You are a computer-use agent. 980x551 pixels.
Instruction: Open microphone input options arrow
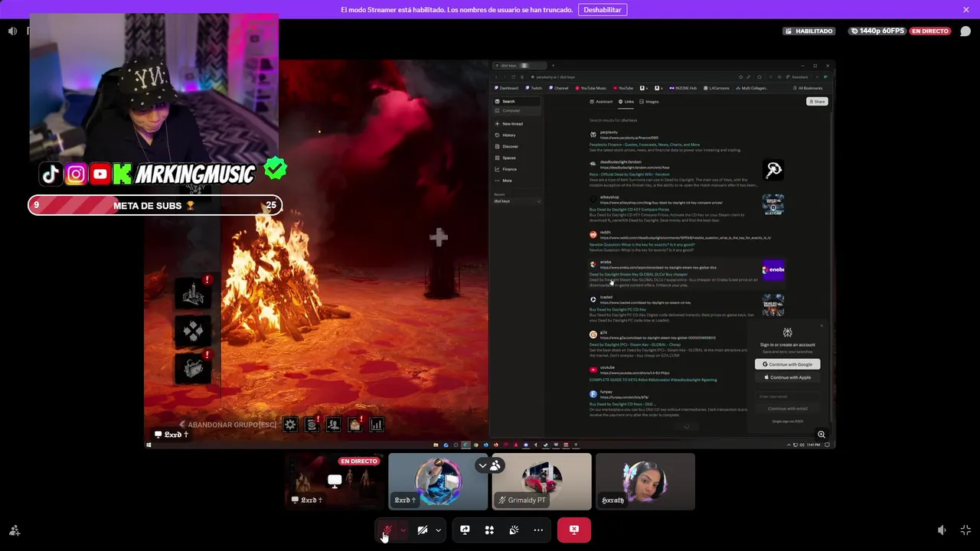coord(403,530)
